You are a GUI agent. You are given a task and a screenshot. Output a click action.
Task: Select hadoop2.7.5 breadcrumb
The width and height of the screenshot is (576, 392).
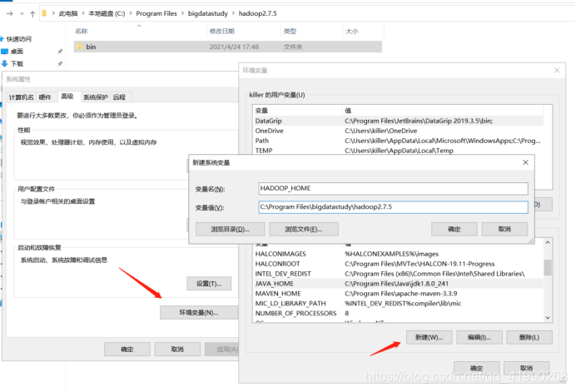pyautogui.click(x=257, y=13)
